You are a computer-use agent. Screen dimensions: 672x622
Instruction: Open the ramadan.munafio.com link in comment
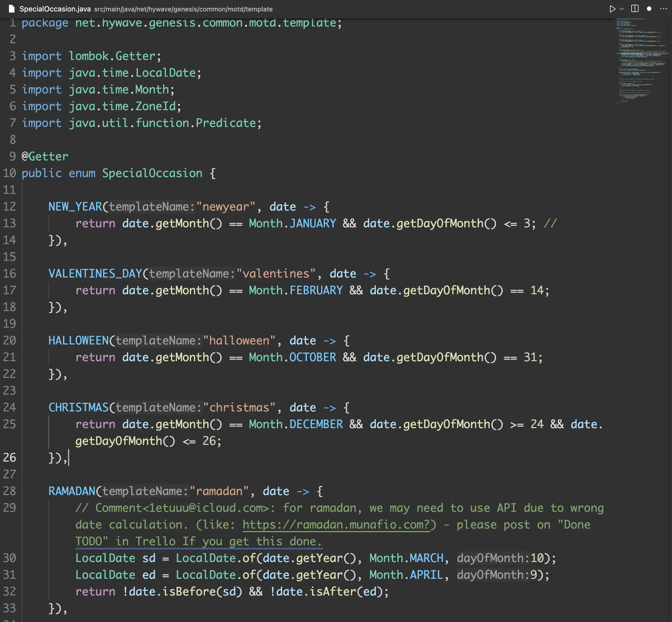point(336,525)
